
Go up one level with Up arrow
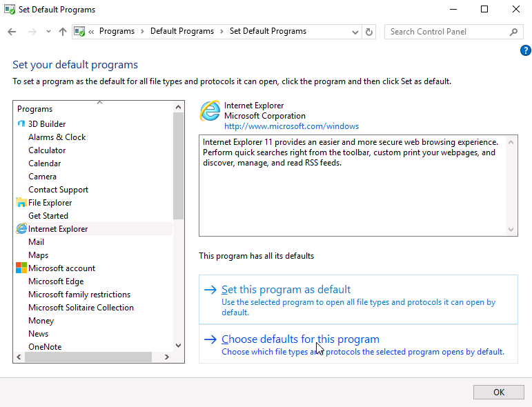pos(63,32)
